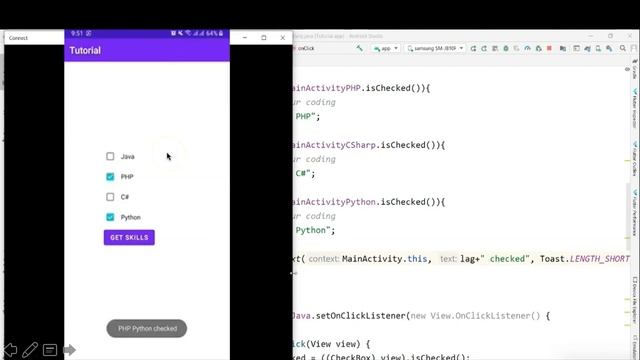Click the previous slide arrow icon
Image resolution: width=640 pixels, height=360 pixels.
click(x=11, y=350)
